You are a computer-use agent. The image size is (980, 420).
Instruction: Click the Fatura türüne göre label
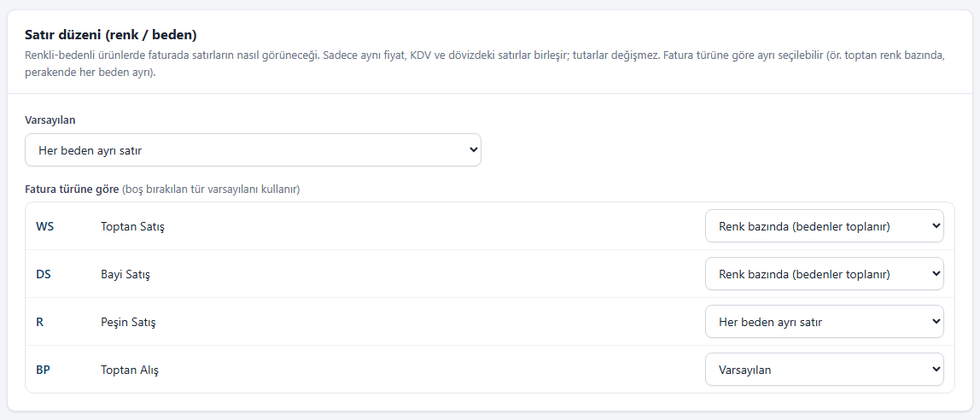[71, 190]
